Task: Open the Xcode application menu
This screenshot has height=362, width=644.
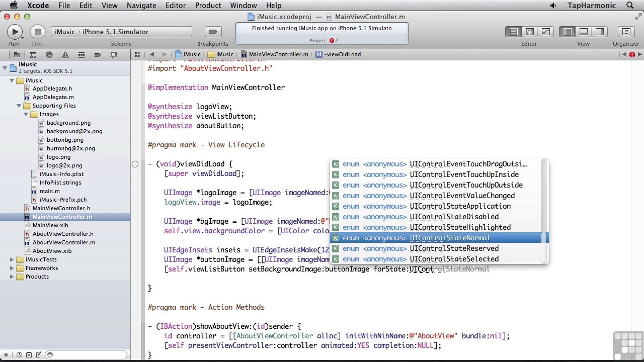Action: [38, 6]
